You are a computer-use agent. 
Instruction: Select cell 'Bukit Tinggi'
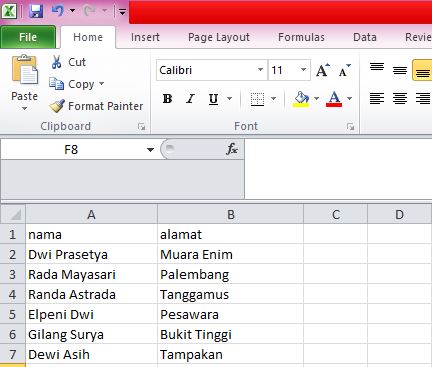point(231,334)
